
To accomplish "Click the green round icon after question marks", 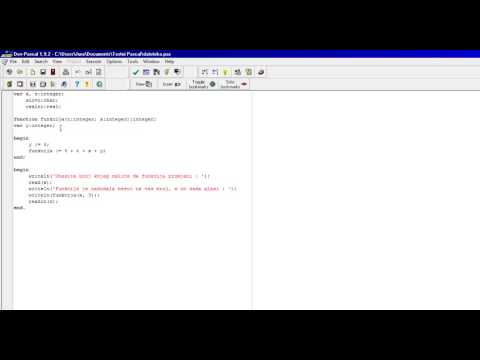I will click(99, 84).
